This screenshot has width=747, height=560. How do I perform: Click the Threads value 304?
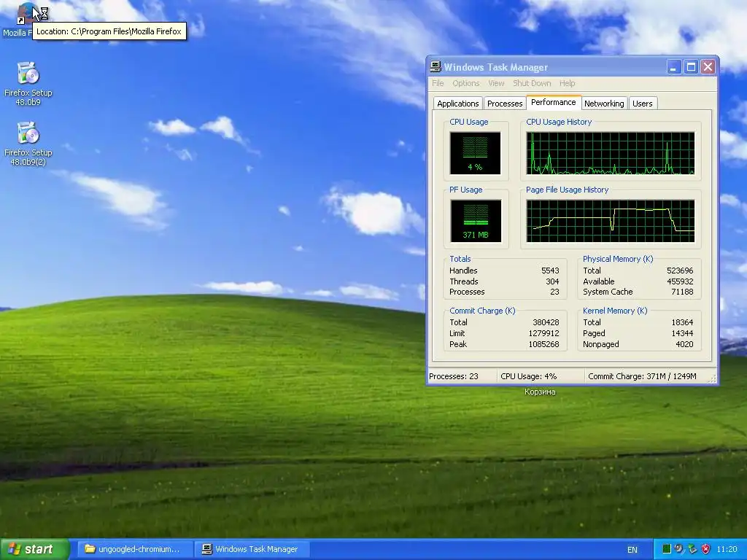552,281
